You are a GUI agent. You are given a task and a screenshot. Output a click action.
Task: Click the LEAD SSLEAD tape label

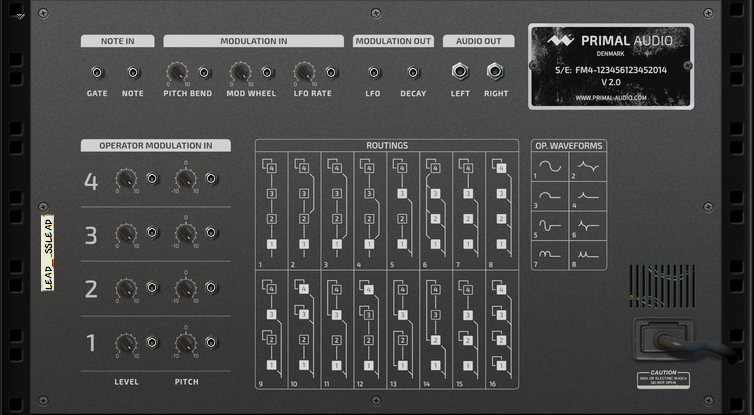point(48,253)
